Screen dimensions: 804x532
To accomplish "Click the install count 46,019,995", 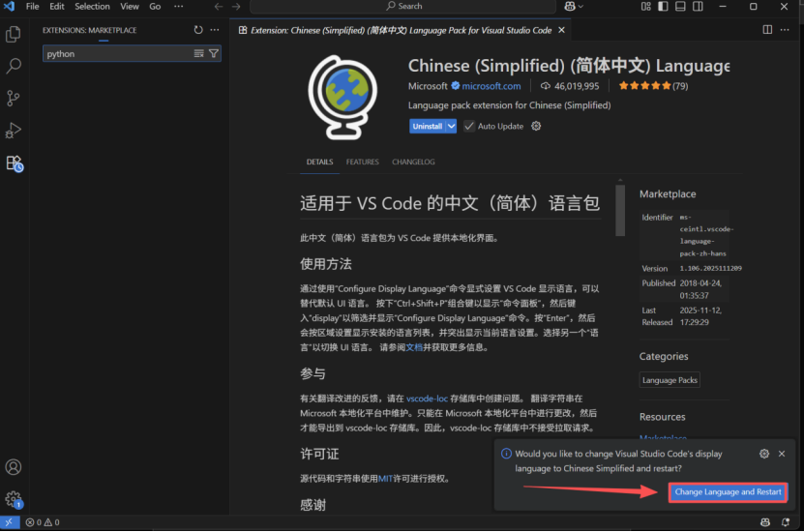I will (x=570, y=86).
